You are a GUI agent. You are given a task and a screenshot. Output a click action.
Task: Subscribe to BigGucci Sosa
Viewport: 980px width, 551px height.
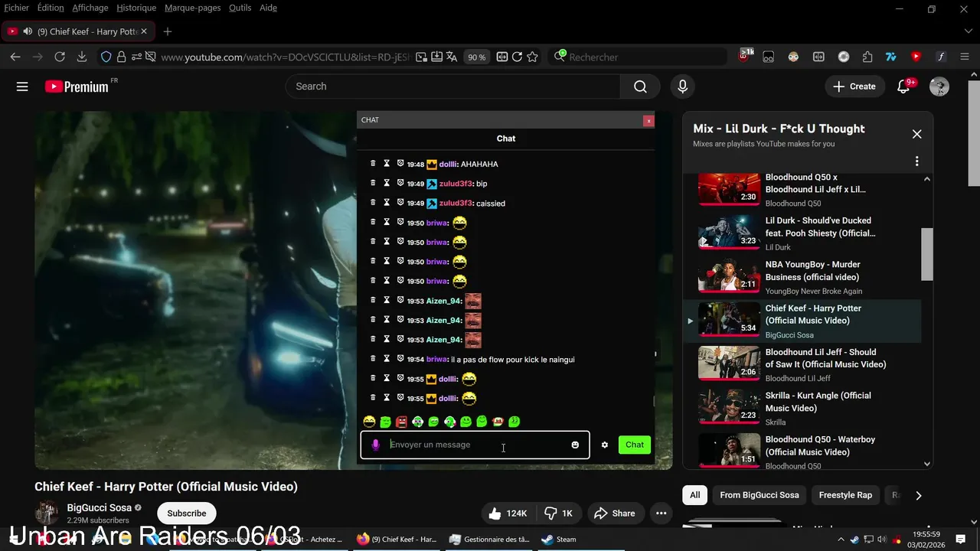[187, 514]
